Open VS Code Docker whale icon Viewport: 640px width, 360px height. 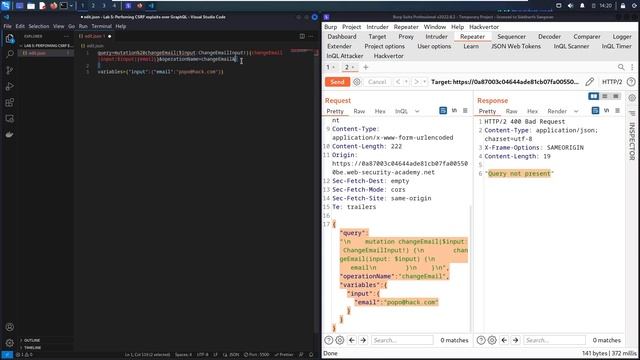(10, 135)
